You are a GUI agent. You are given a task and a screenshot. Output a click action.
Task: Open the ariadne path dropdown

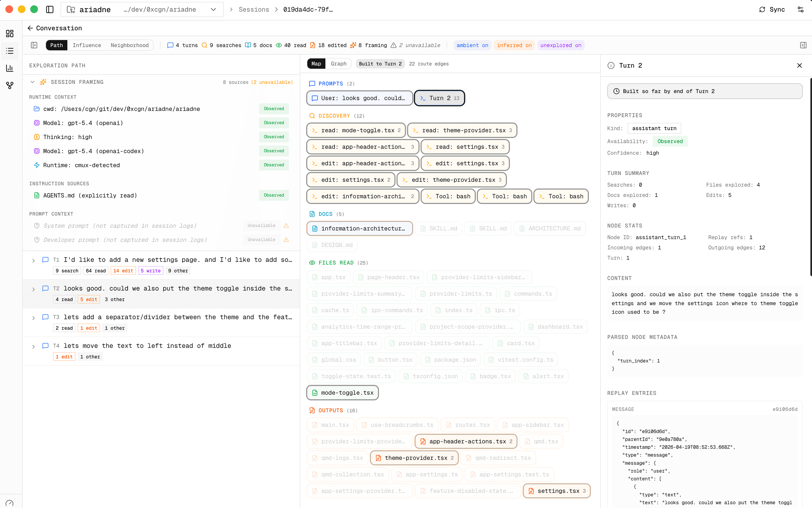pyautogui.click(x=213, y=9)
